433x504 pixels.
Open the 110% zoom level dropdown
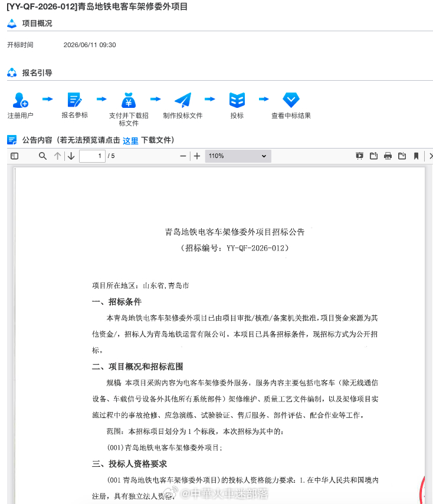[238, 156]
